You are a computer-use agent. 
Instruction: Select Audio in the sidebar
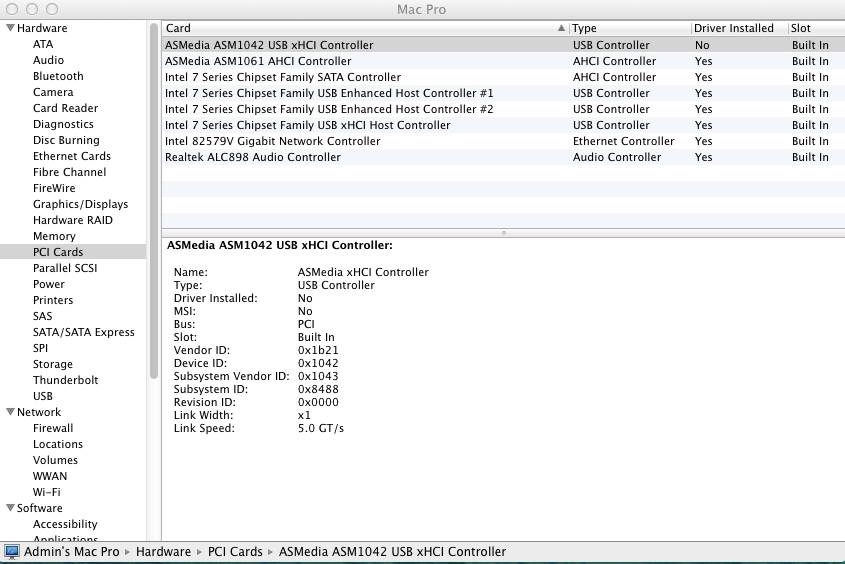click(x=49, y=60)
